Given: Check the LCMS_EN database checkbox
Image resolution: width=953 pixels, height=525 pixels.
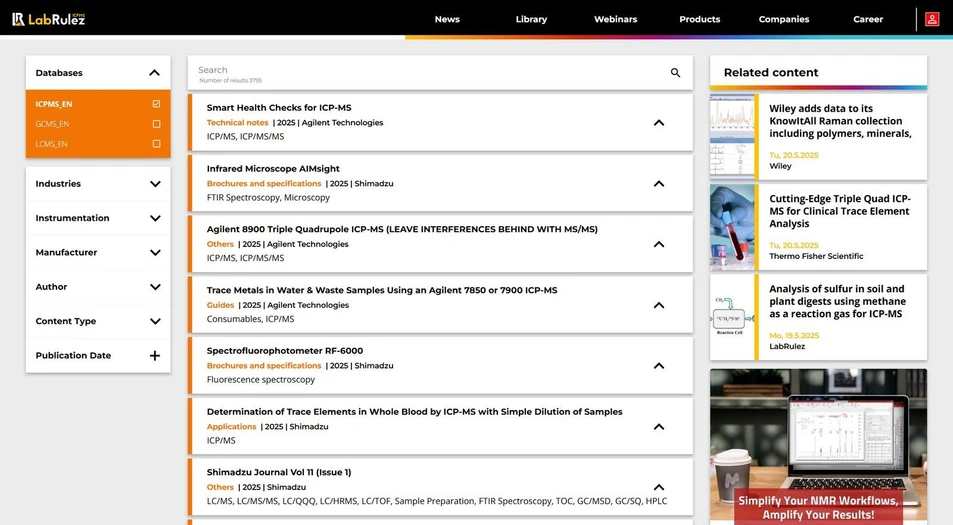Looking at the screenshot, I should click(x=156, y=144).
